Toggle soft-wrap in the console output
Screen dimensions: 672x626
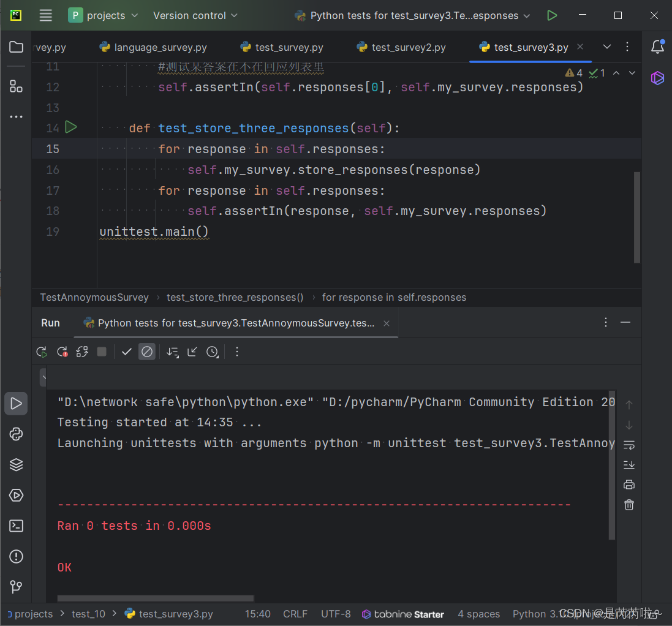(x=629, y=445)
